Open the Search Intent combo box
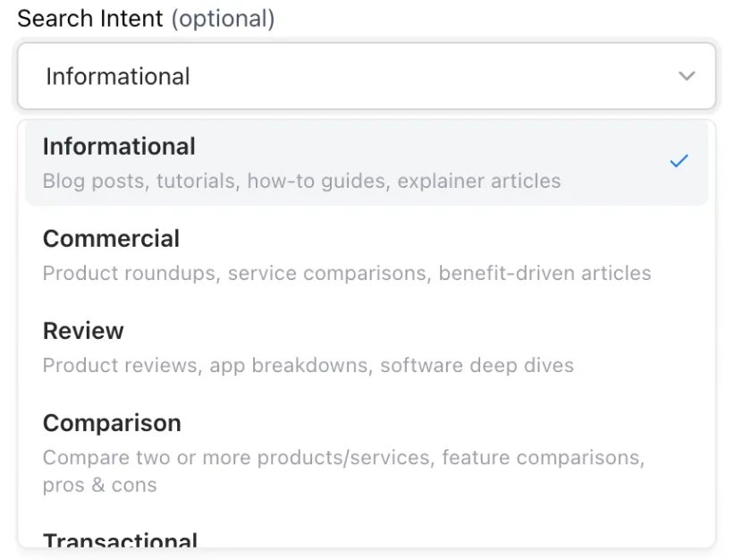The width and height of the screenshot is (735, 560). [x=367, y=76]
